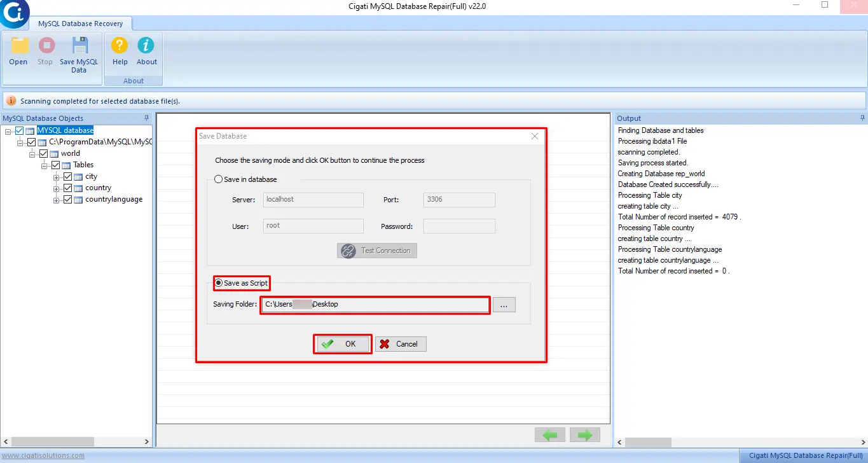Click the orange info icon in scan status bar
This screenshot has width=868, height=463.
pyautogui.click(x=11, y=100)
